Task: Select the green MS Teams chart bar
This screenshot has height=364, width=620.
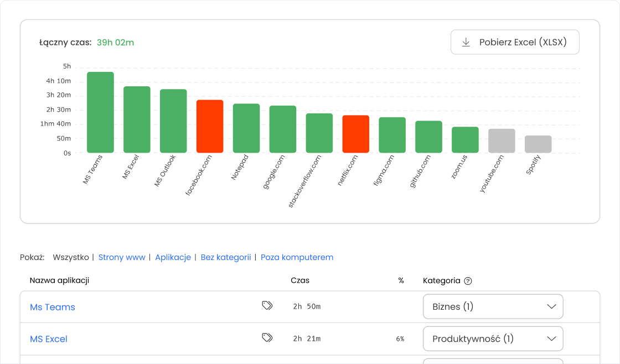Action: tap(100, 113)
